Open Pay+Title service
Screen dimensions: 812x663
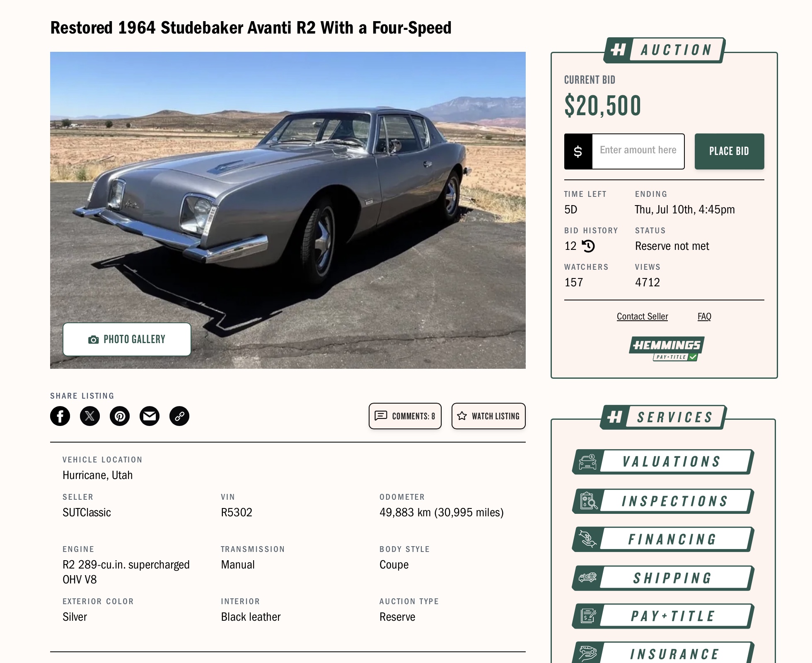[663, 616]
